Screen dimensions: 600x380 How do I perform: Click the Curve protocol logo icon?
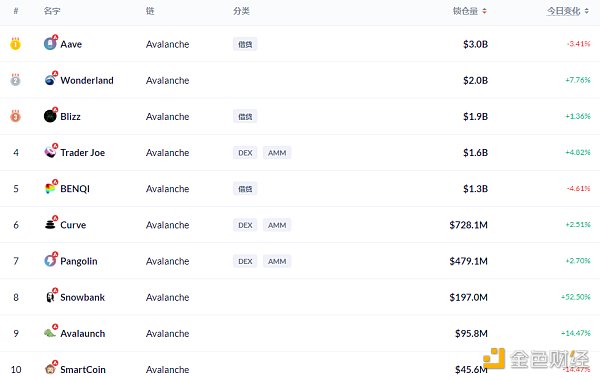(x=50, y=225)
